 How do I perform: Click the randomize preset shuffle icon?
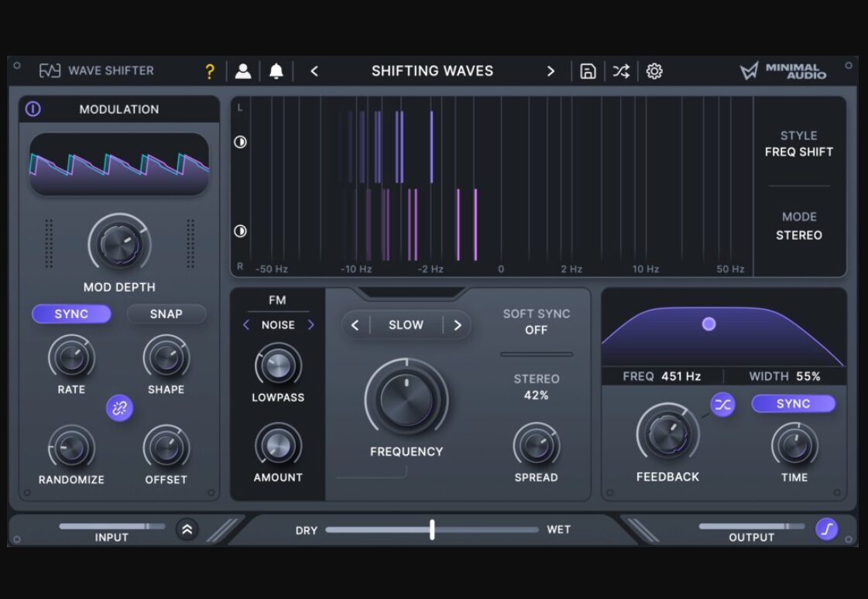pos(620,70)
